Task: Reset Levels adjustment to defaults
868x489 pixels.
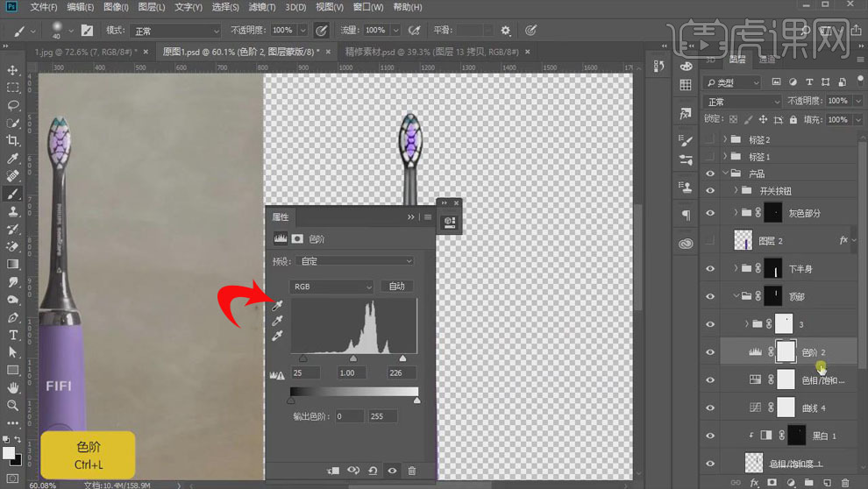Action: tap(373, 471)
